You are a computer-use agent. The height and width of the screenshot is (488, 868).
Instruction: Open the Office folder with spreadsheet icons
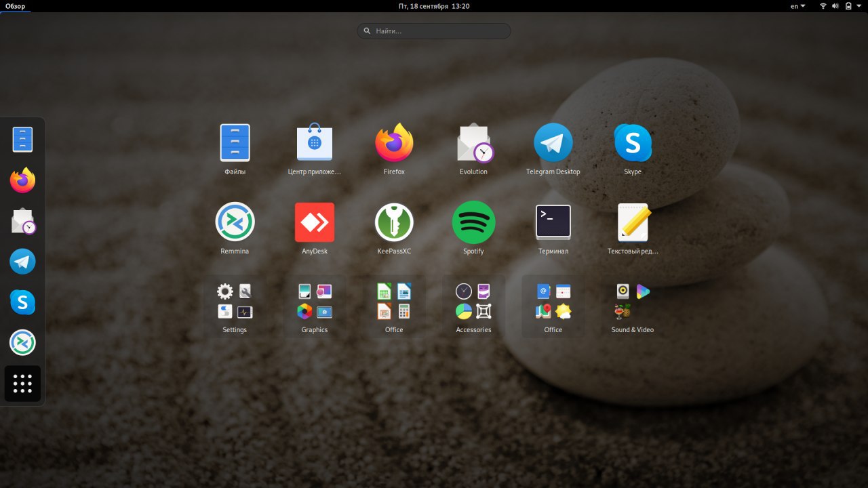point(394,306)
